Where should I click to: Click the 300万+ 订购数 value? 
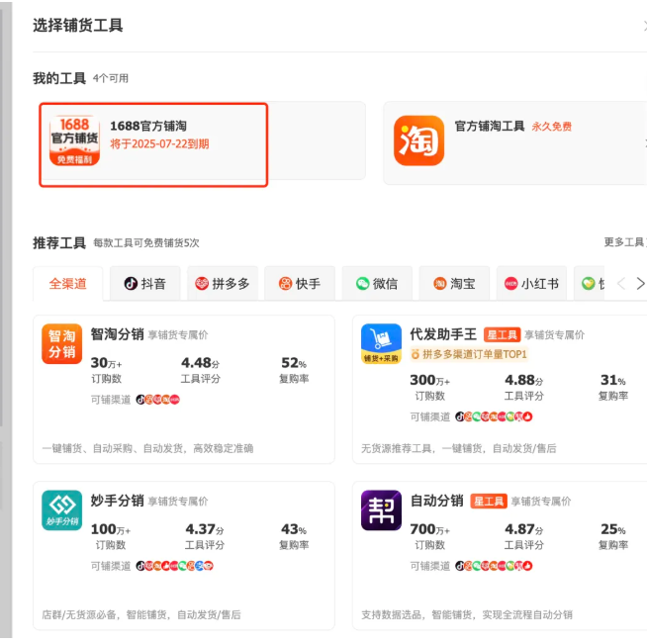[429, 380]
